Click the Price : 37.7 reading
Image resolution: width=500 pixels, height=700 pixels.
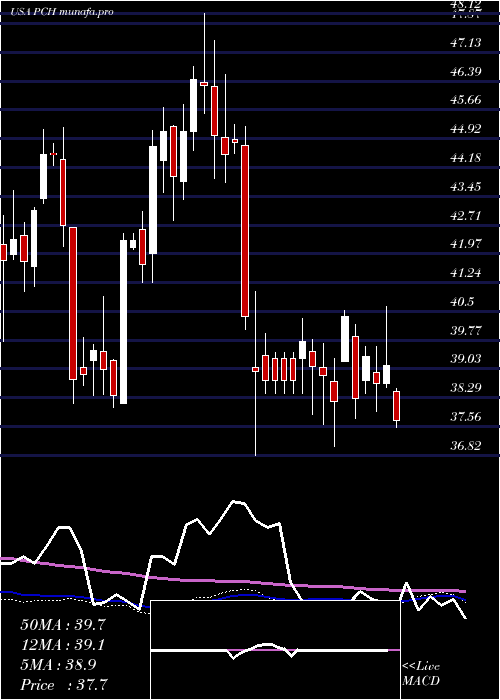click(63, 685)
